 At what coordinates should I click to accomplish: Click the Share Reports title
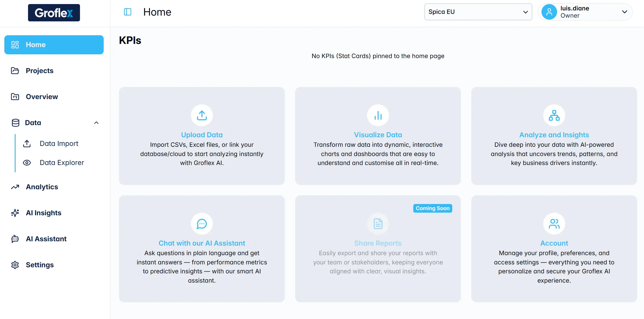pyautogui.click(x=378, y=243)
